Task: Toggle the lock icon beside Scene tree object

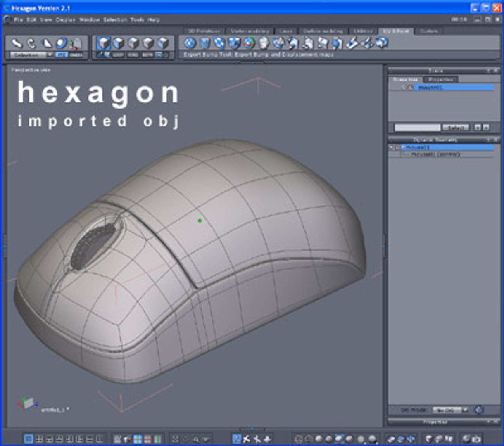Action: point(410,88)
